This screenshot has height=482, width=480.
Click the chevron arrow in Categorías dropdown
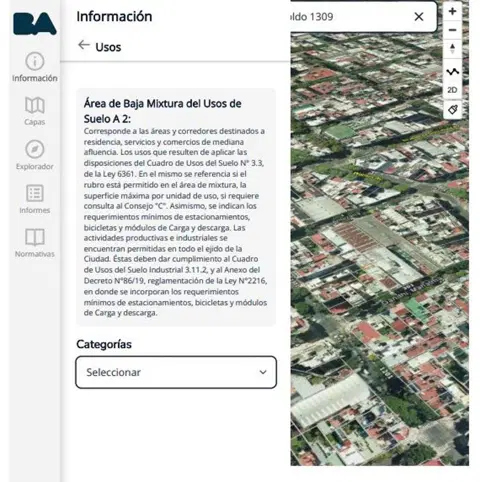(x=263, y=372)
